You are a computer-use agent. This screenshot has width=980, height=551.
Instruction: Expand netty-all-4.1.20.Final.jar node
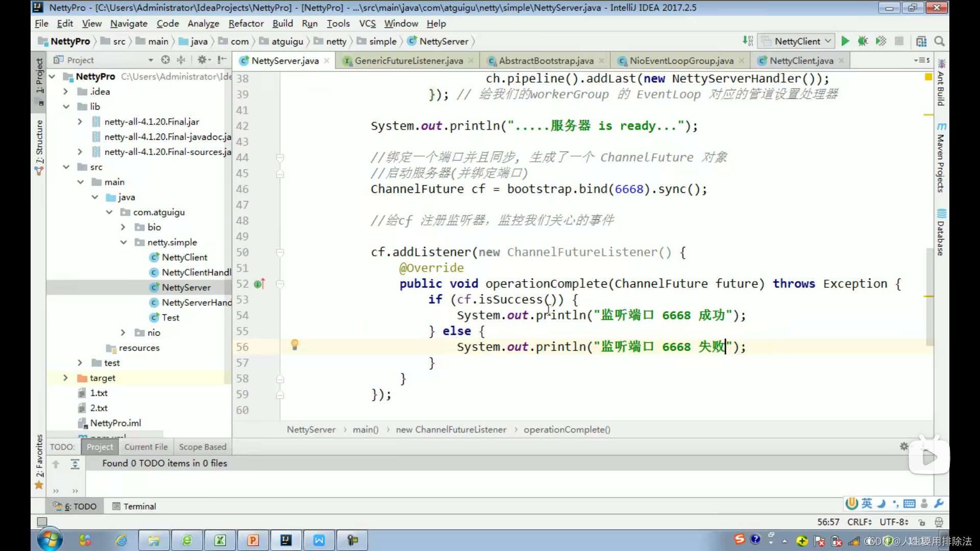pyautogui.click(x=80, y=122)
